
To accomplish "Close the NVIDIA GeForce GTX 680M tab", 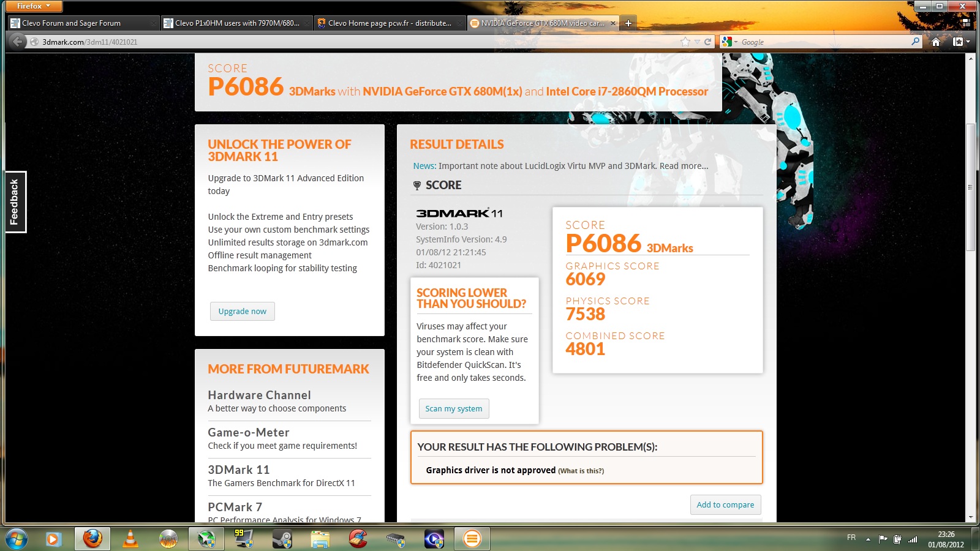I will [x=613, y=23].
